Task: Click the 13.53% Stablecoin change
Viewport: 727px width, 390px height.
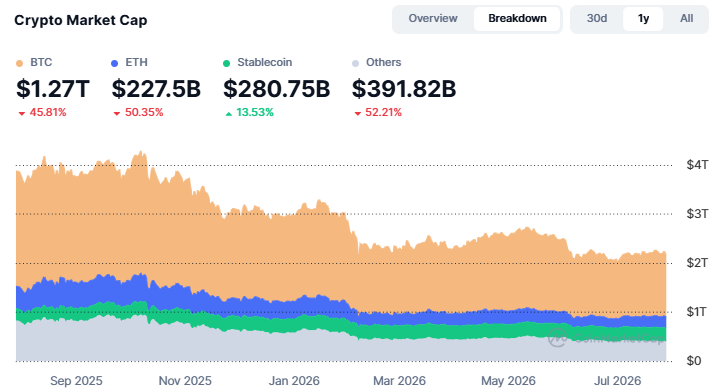Action: pos(255,112)
